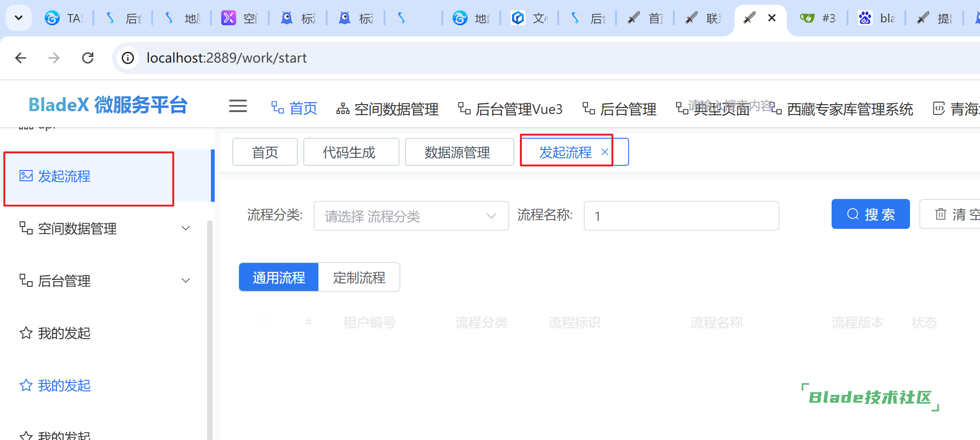980x440 pixels.
Task: Click the hamburger menu collapse icon
Action: click(x=238, y=106)
